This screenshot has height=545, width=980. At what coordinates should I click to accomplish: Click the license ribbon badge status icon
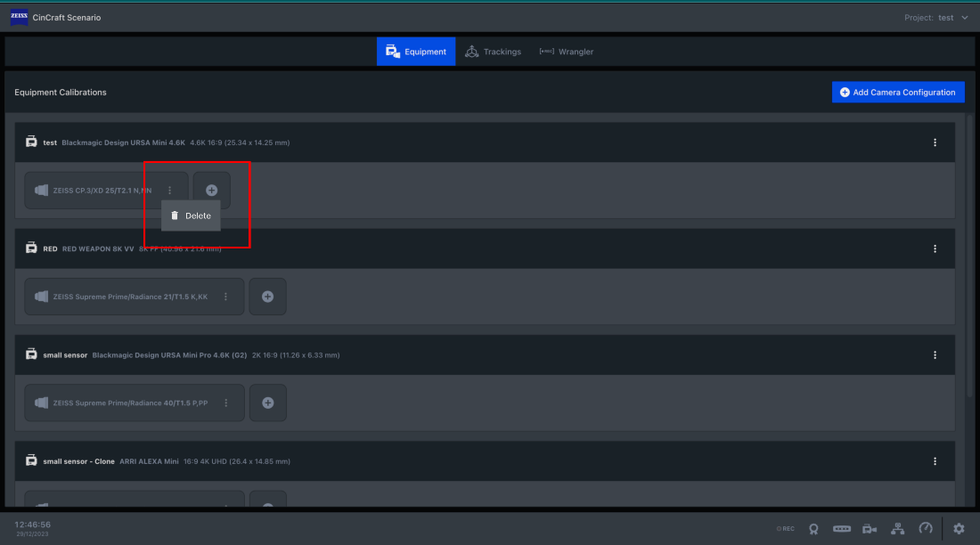point(813,529)
